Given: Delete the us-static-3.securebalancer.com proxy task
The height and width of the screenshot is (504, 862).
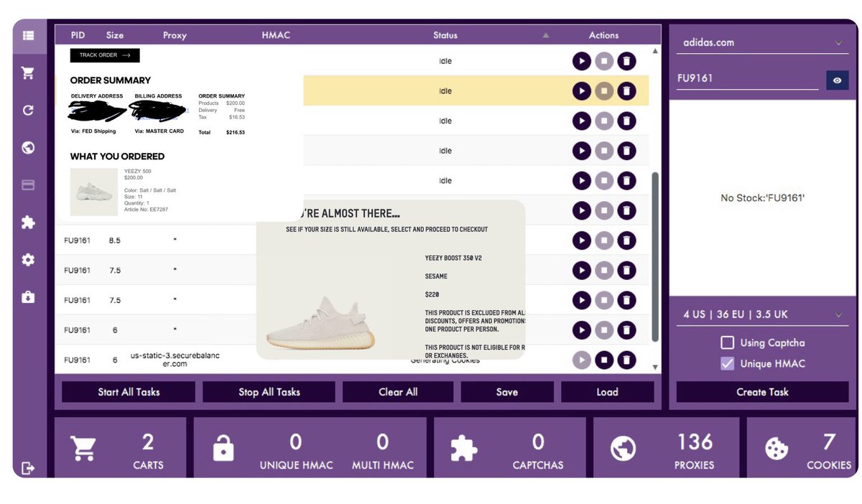Looking at the screenshot, I should click(x=626, y=360).
